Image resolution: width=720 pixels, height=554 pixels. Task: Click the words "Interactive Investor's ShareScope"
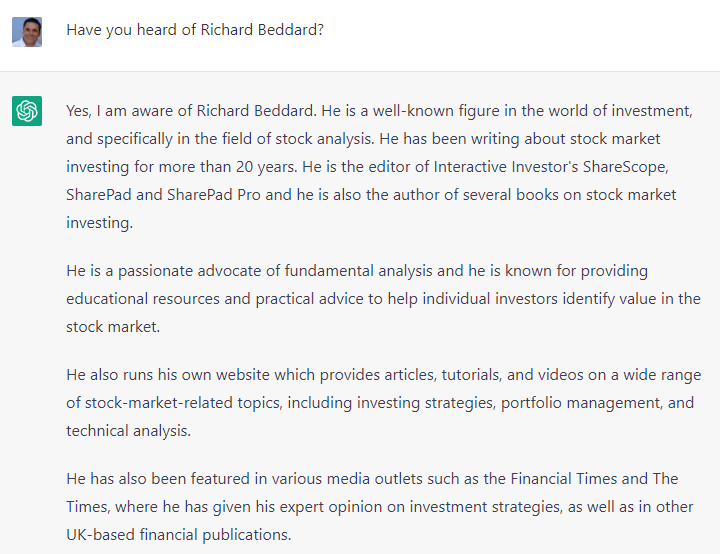coord(550,167)
